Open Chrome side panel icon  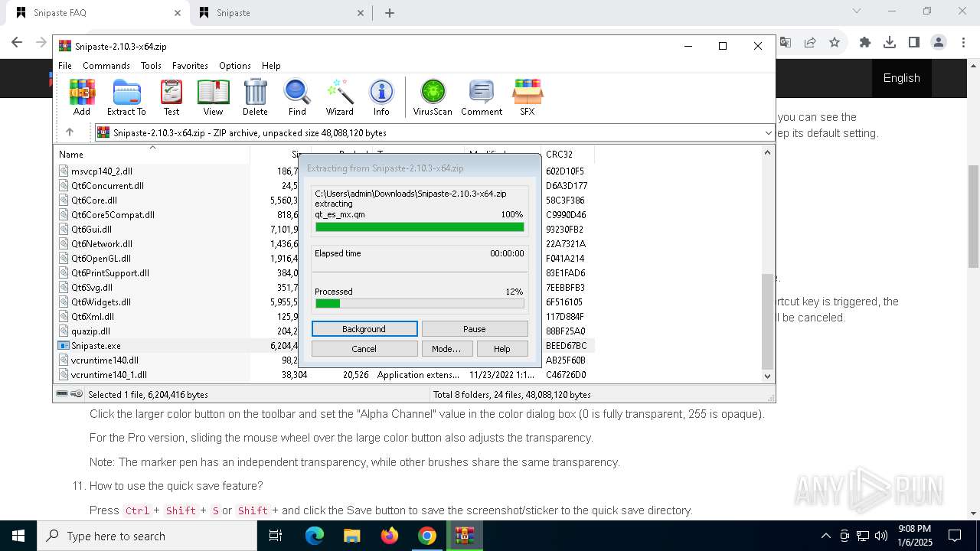(914, 42)
